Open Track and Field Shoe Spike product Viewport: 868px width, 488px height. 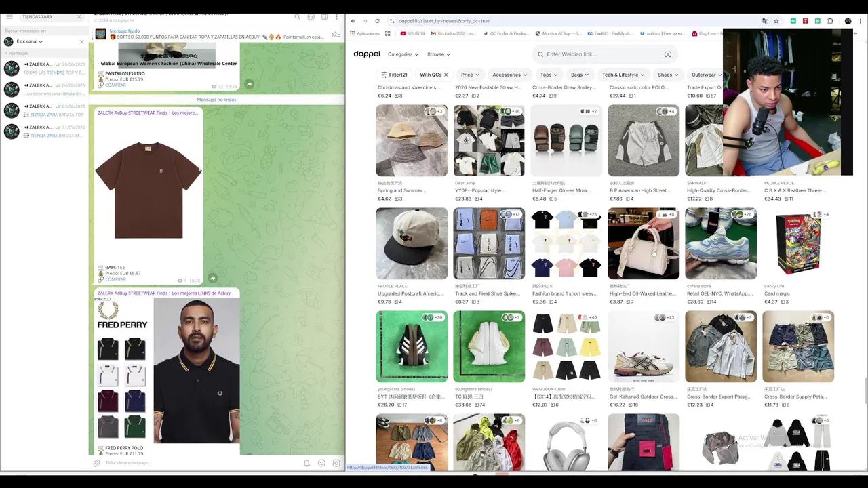click(x=489, y=243)
